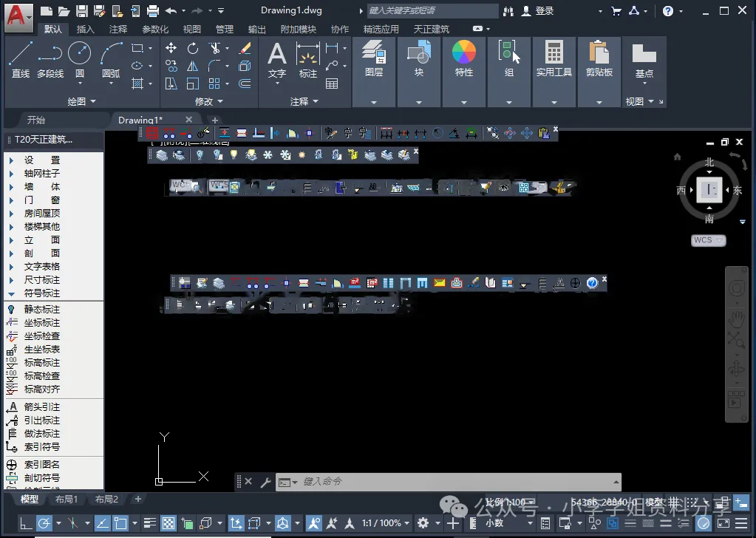Switch to the 布局1 layout tab
This screenshot has width=756, height=538.
[67, 499]
